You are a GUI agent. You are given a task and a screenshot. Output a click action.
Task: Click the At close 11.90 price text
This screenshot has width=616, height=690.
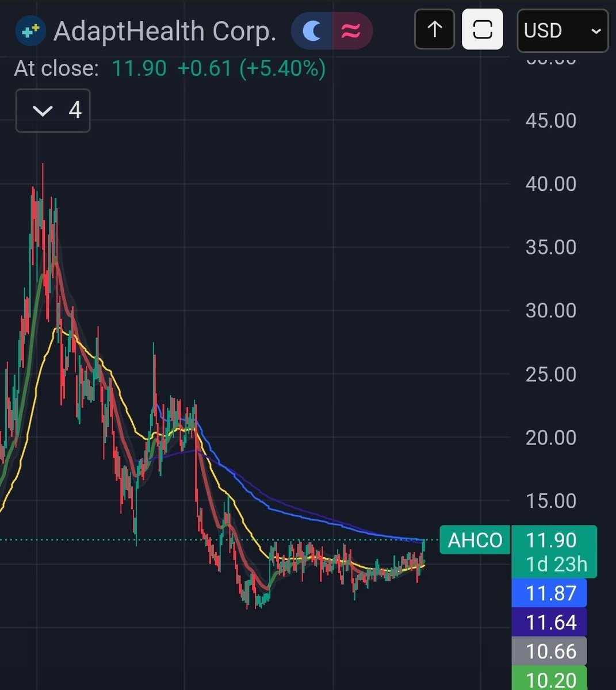point(90,68)
